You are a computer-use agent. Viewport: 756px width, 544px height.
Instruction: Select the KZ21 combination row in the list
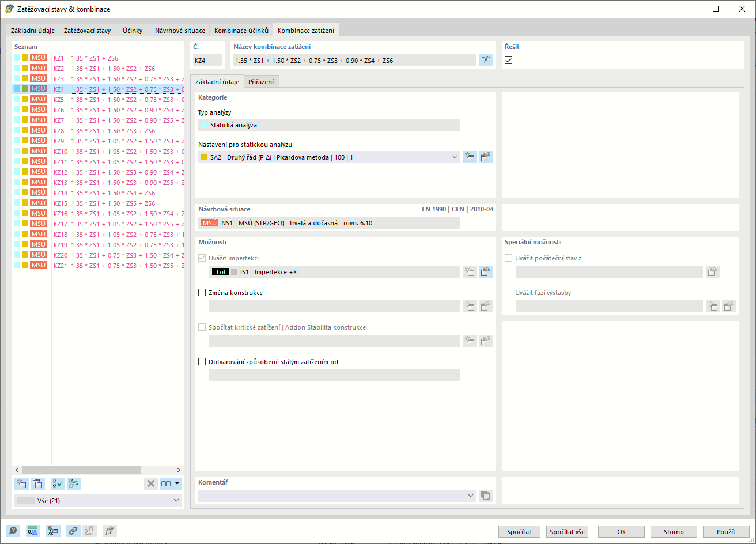point(98,266)
